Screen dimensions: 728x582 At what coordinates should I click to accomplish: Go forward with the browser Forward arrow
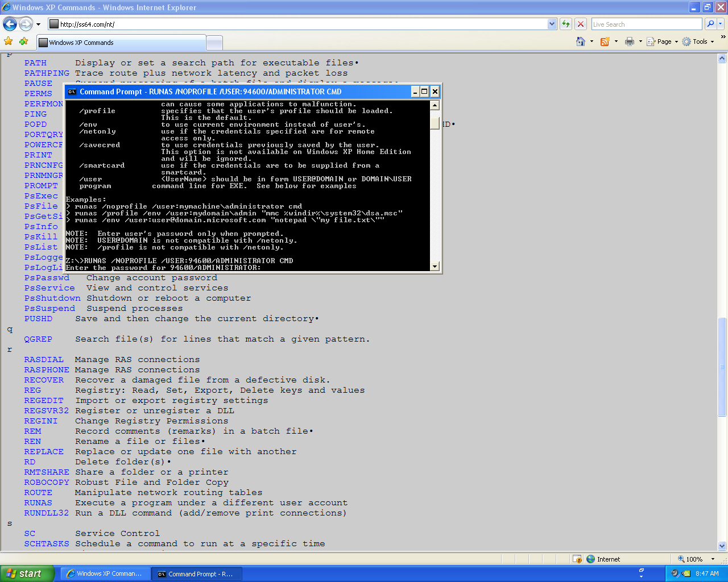point(26,24)
